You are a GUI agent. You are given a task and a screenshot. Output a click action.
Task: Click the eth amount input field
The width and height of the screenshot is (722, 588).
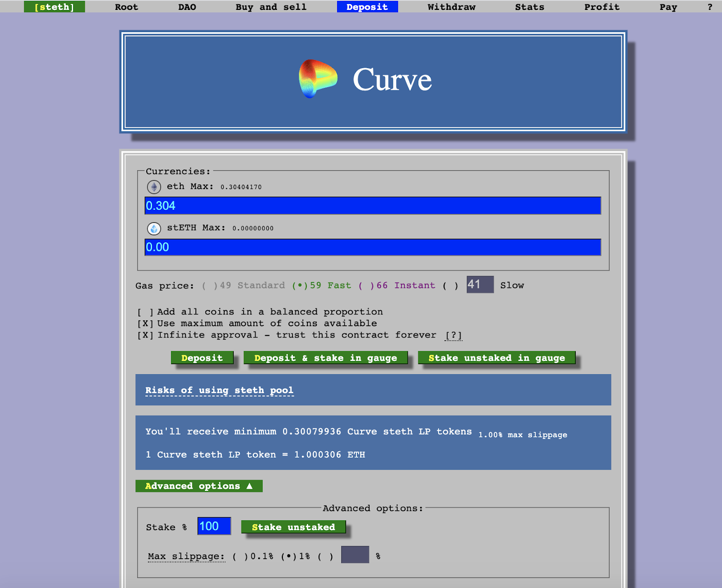[x=373, y=206]
